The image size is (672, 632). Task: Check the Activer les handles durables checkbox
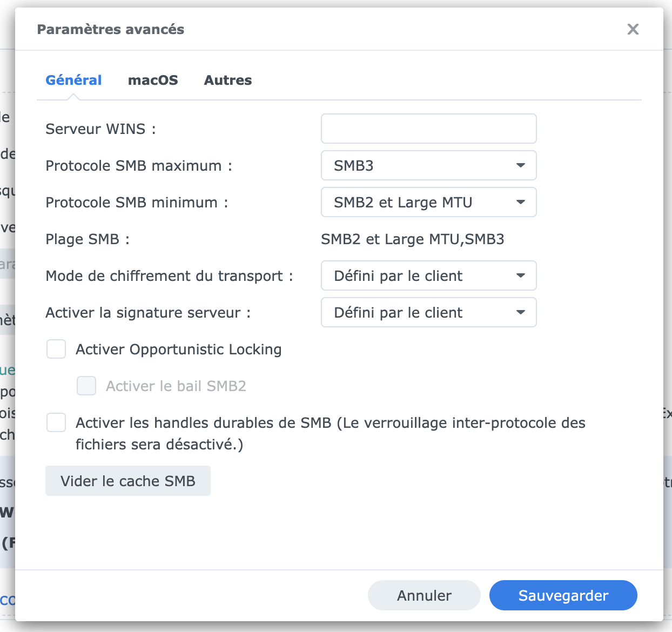tap(56, 422)
